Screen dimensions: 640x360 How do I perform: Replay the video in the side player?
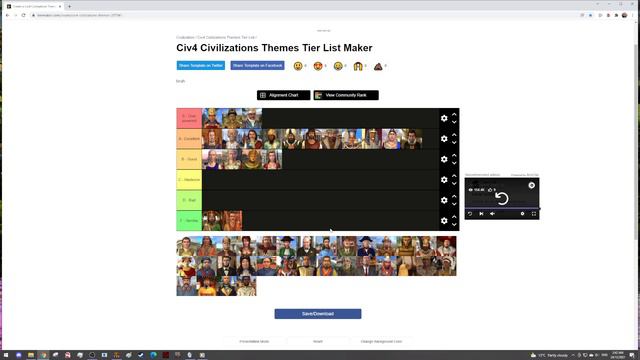[502, 198]
